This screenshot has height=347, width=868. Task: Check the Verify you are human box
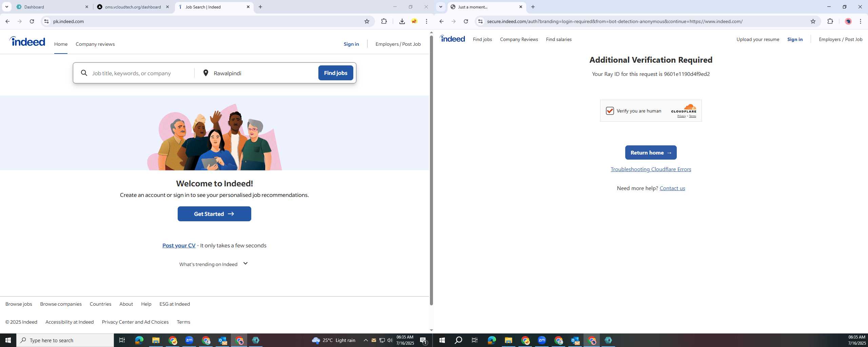coord(610,111)
